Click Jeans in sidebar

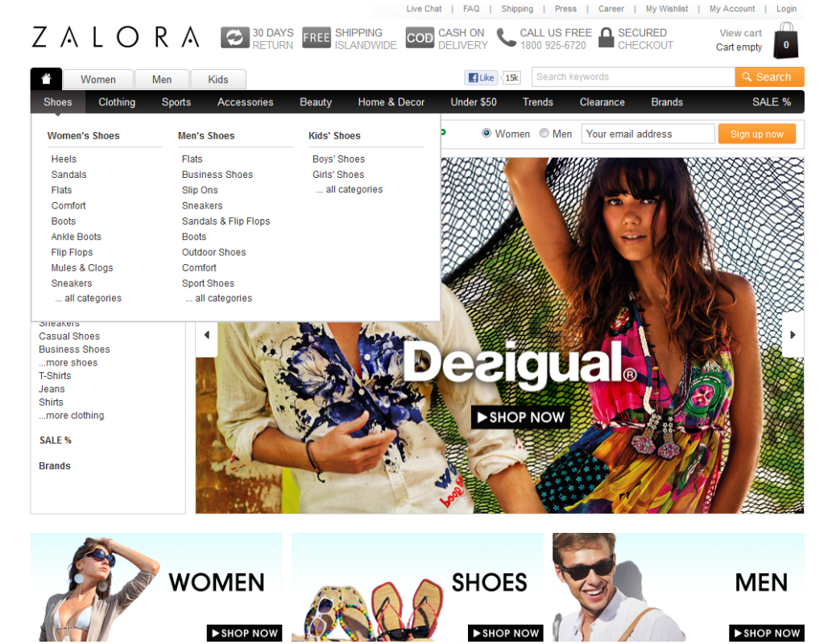point(52,389)
